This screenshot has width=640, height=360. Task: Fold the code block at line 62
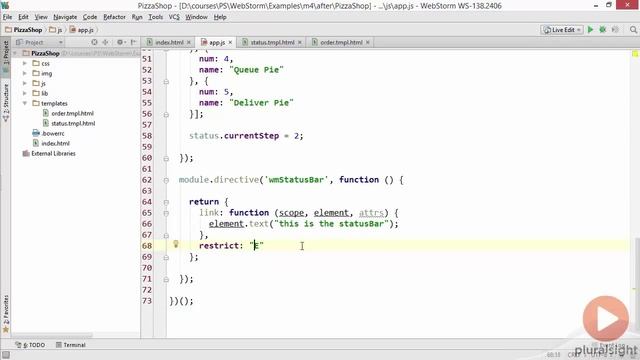click(x=166, y=180)
